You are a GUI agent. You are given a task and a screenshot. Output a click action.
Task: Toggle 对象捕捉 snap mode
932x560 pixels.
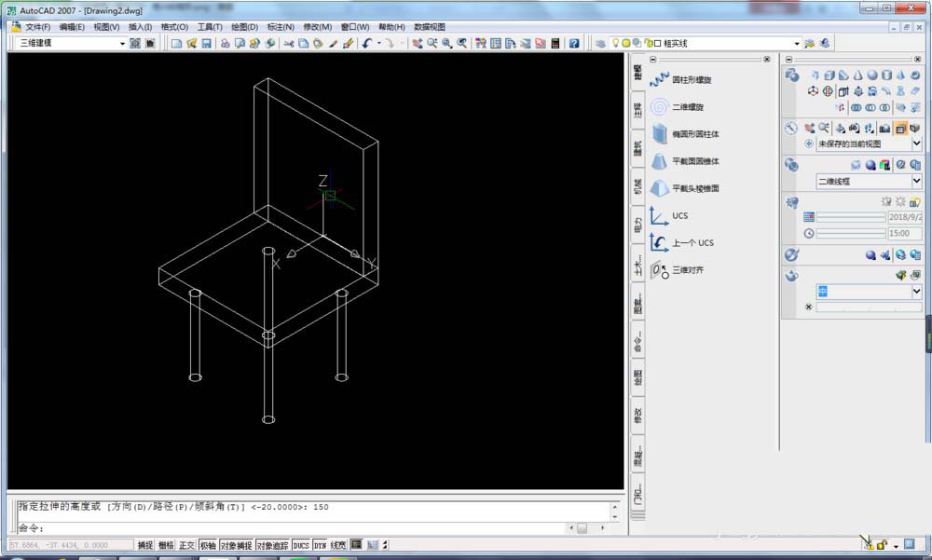click(x=235, y=544)
